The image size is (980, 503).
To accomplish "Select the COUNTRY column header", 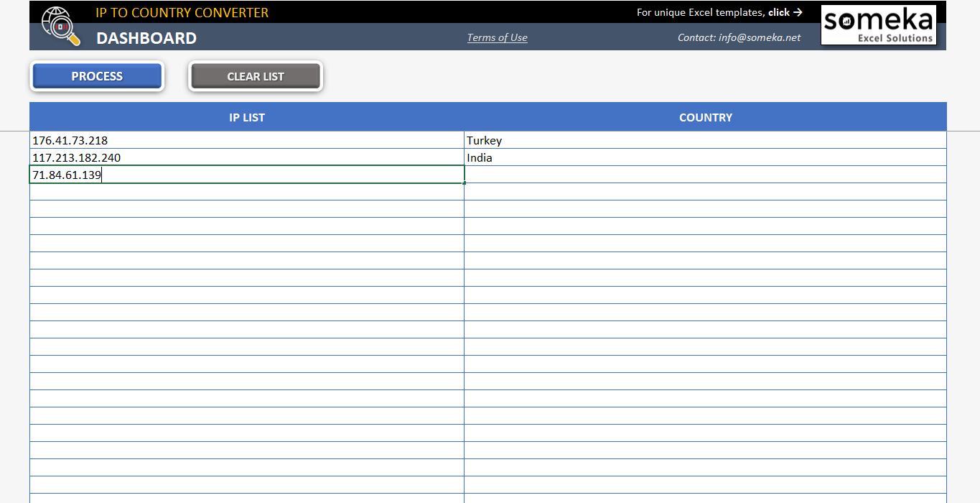I will [x=705, y=116].
